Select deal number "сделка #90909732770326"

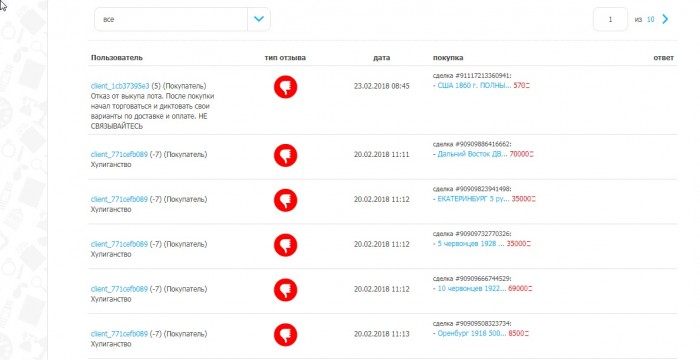(x=472, y=234)
